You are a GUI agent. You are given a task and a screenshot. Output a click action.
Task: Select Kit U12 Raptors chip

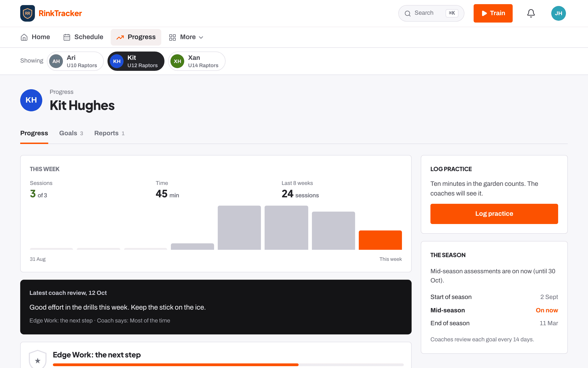136,61
